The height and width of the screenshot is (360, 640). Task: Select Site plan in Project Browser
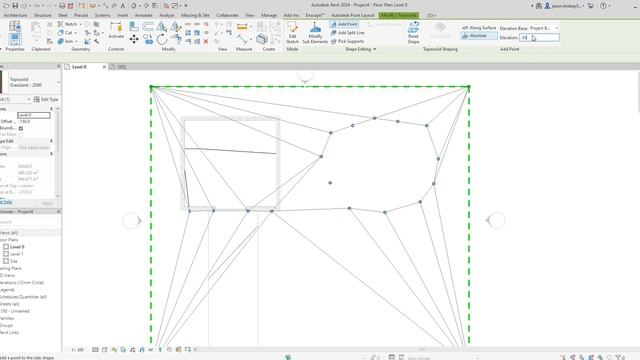pyautogui.click(x=13, y=261)
